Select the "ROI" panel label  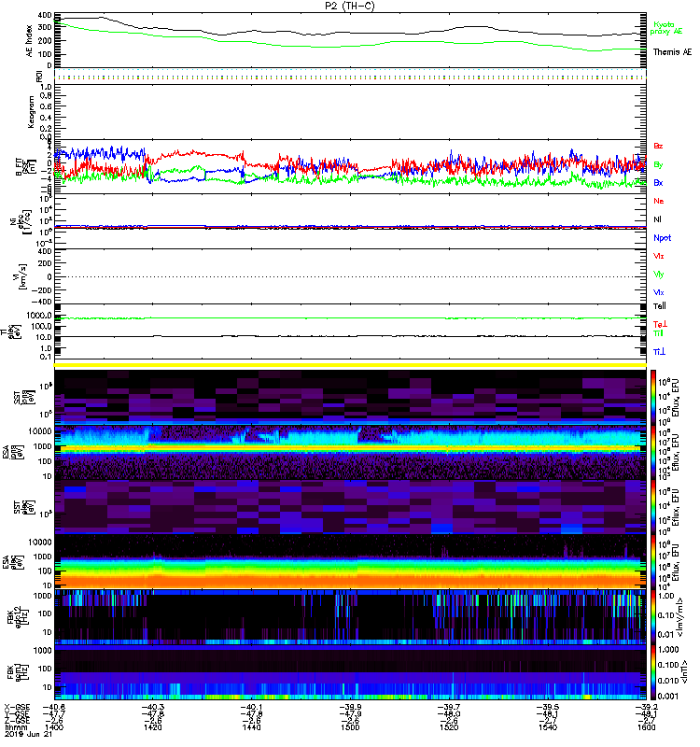[x=39, y=76]
